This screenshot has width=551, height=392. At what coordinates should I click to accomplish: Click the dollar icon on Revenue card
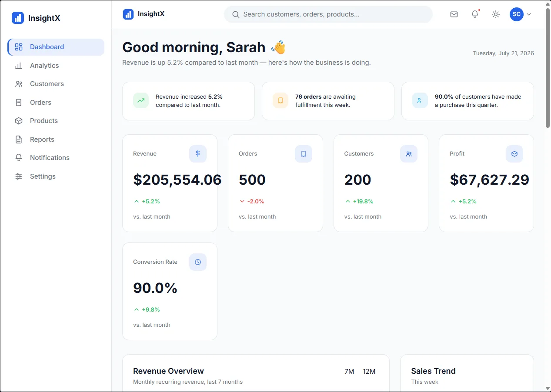coord(198,154)
